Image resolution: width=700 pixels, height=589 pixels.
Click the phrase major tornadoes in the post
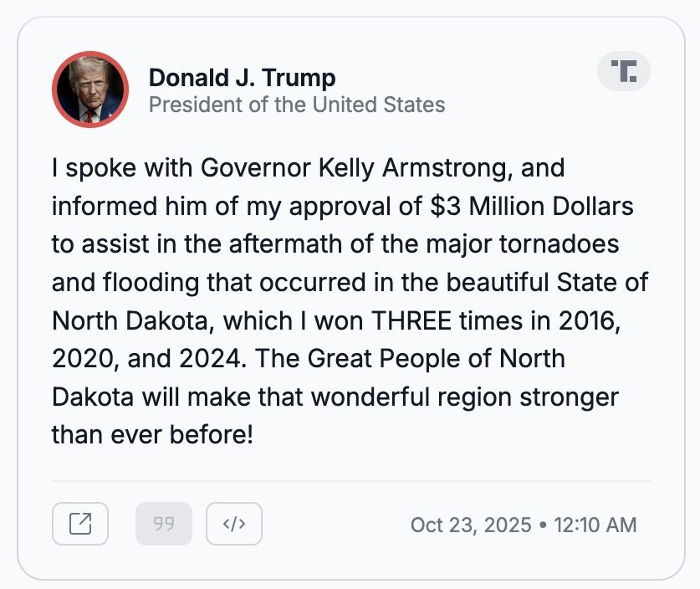click(x=536, y=243)
